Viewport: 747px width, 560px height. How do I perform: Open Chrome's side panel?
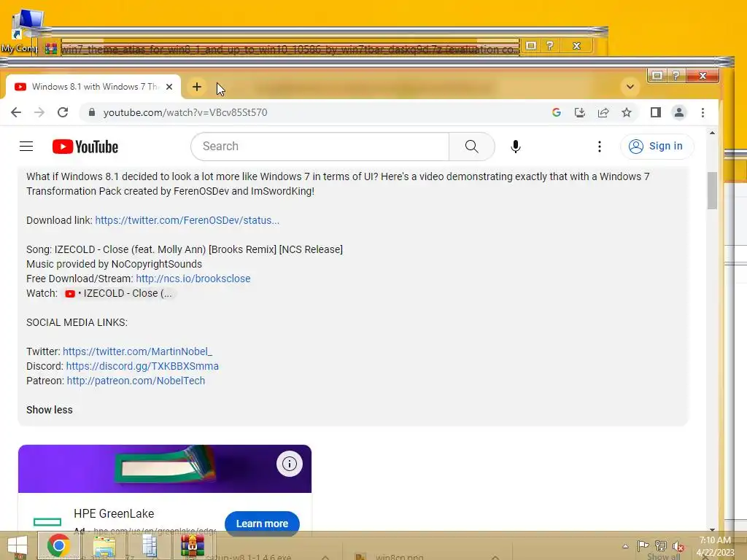pos(656,112)
